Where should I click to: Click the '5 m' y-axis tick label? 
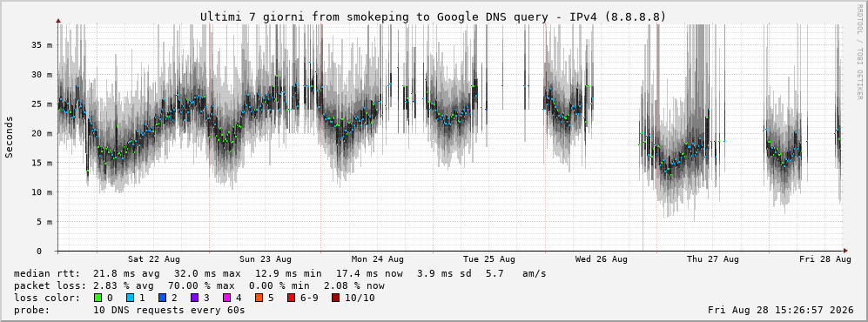coord(44,222)
